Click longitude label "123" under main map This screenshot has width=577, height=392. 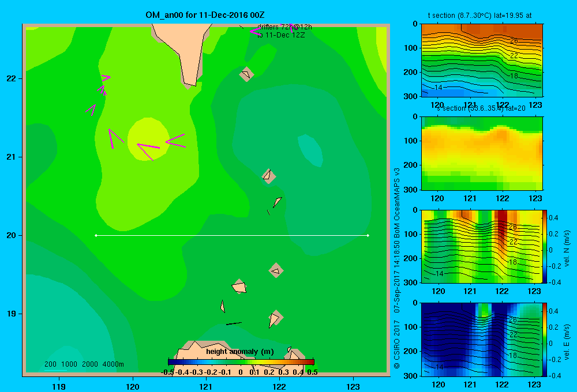click(x=353, y=386)
